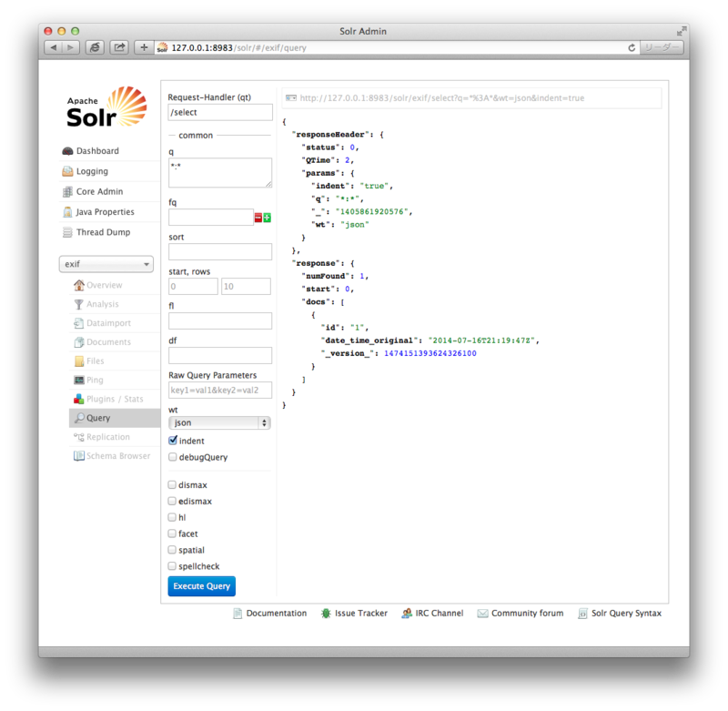The height and width of the screenshot is (711, 728).
Task: Enable the spatial checkbox
Action: 172,550
